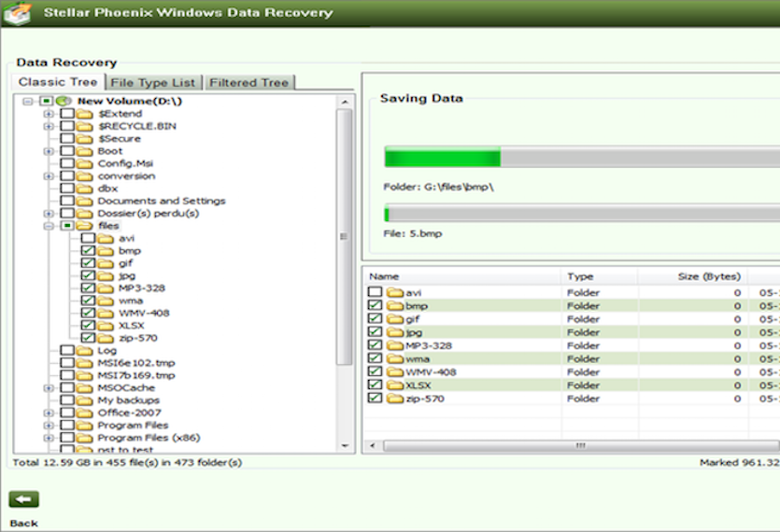Image resolution: width=780 pixels, height=532 pixels.
Task: Switch to the Classic Tree tab
Action: (x=58, y=81)
